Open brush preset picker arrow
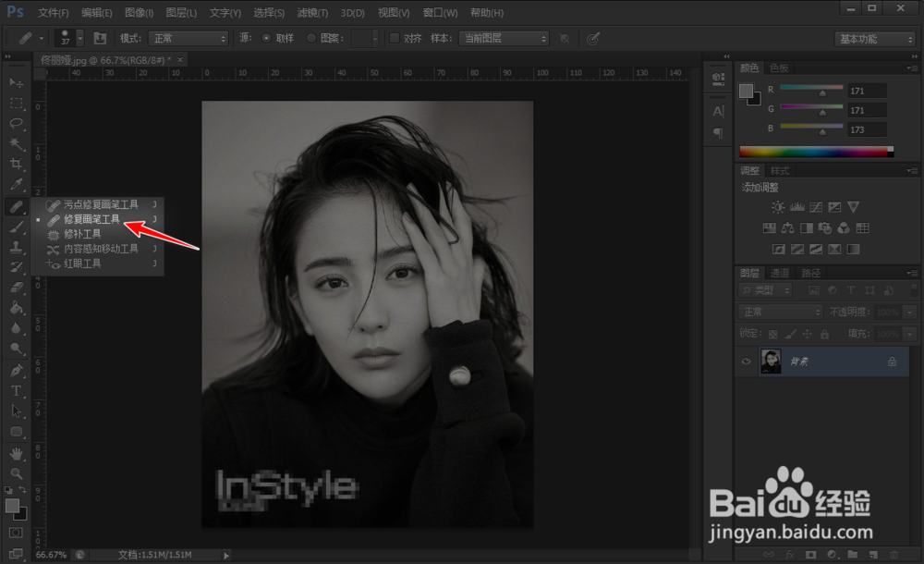Image resolution: width=924 pixels, height=564 pixels. click(x=80, y=38)
